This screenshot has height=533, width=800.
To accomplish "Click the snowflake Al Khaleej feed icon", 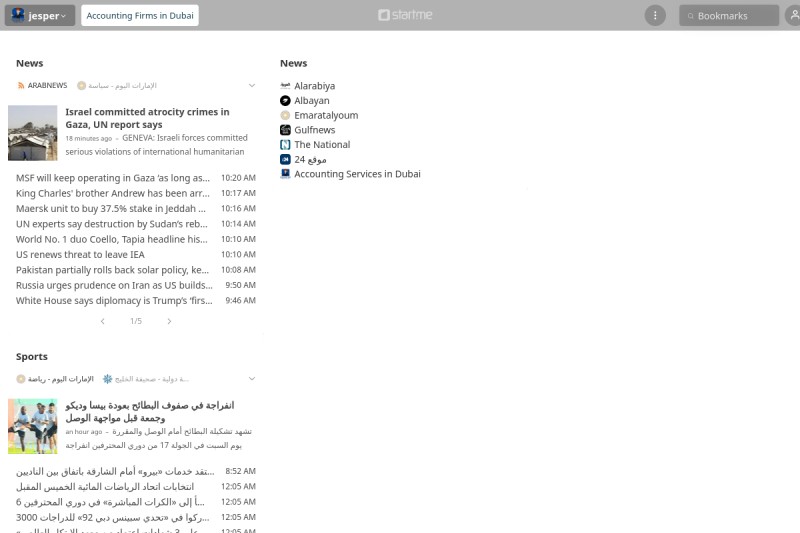I will (x=107, y=379).
